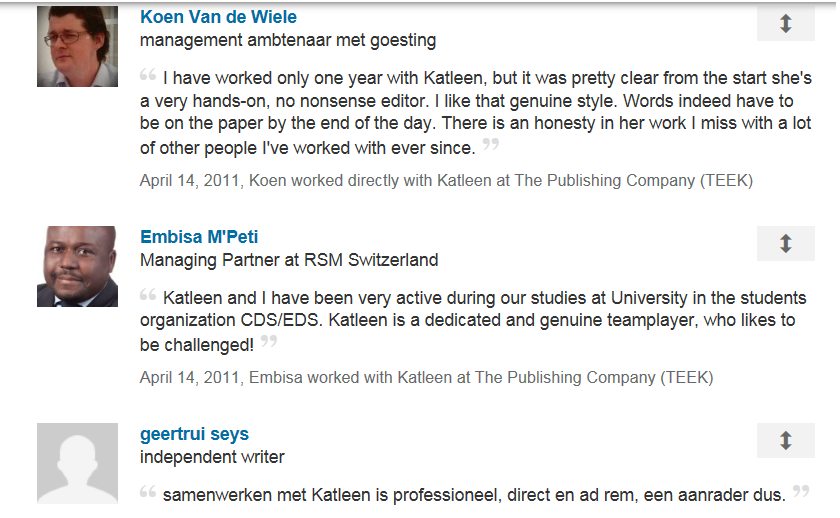The height and width of the screenshot is (518, 840).
Task: Open the Koen Van de Wiele profile link
Action: (x=218, y=17)
